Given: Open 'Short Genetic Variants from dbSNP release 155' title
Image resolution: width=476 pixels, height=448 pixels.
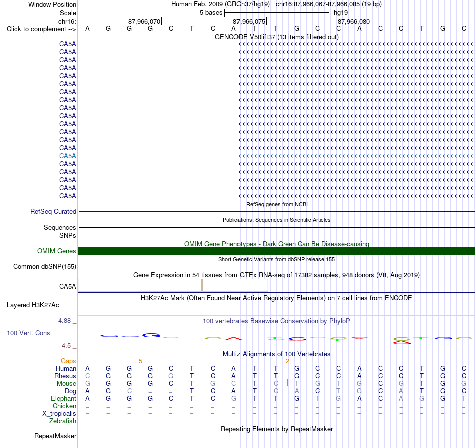Looking at the screenshot, I should click(x=277, y=259).
